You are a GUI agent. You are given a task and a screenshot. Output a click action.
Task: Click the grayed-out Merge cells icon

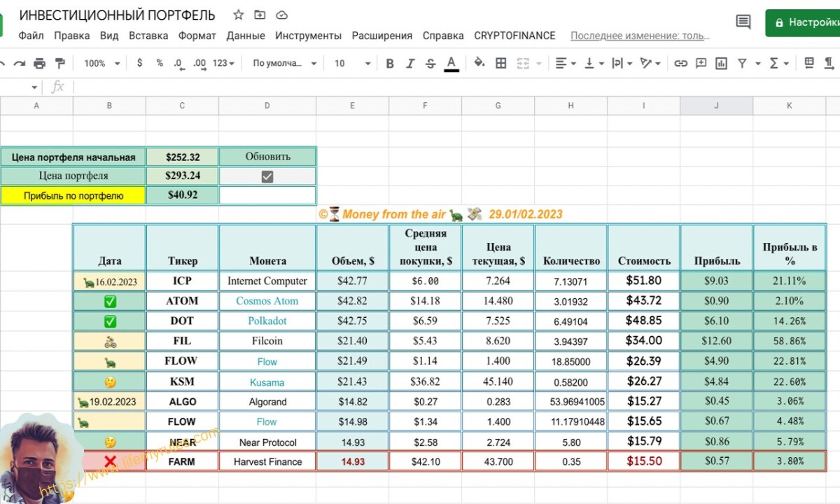coord(522,63)
